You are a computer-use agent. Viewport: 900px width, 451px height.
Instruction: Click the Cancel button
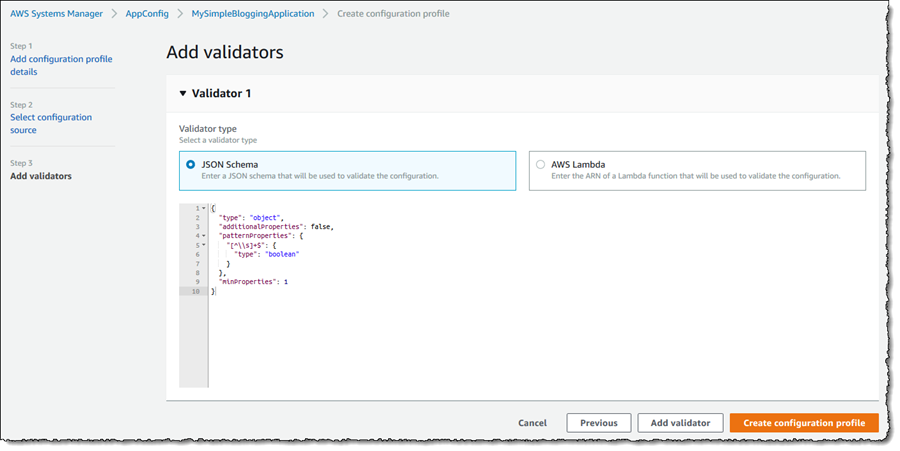pos(532,423)
